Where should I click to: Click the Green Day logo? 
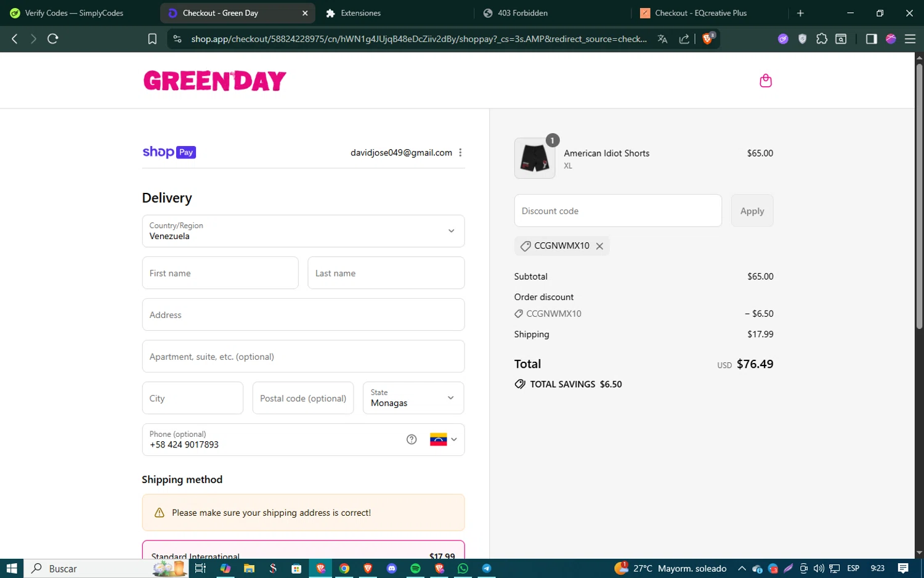point(215,81)
